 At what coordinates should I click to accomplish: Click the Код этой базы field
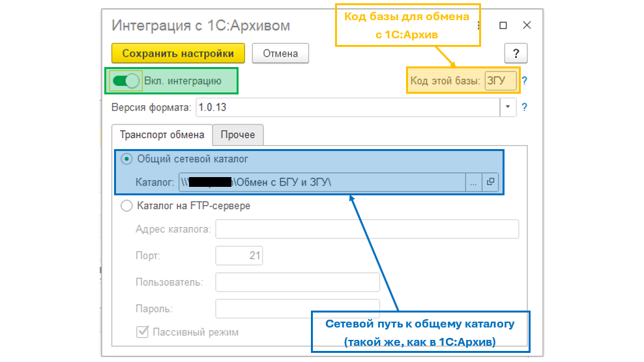[500, 81]
